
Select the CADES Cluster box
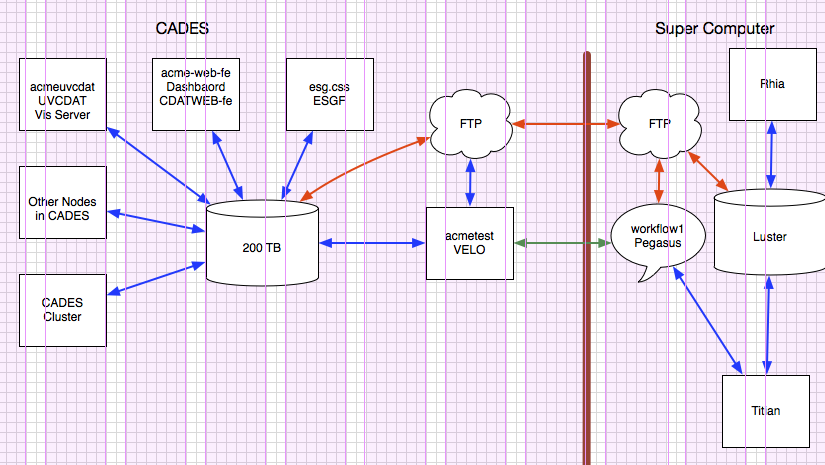[x=63, y=310]
